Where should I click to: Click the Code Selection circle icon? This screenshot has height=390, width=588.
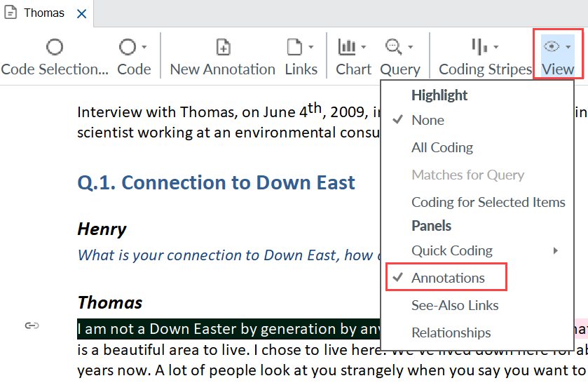[x=55, y=47]
